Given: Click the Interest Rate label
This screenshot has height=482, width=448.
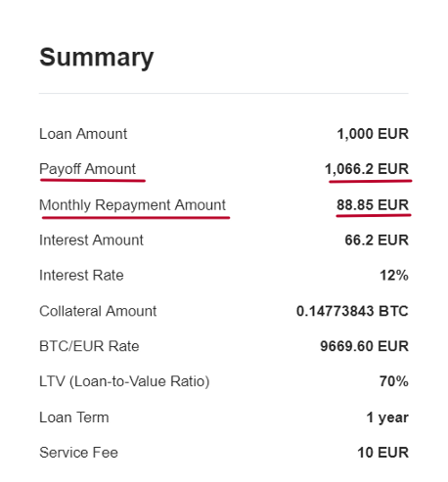Looking at the screenshot, I should coord(81,276).
